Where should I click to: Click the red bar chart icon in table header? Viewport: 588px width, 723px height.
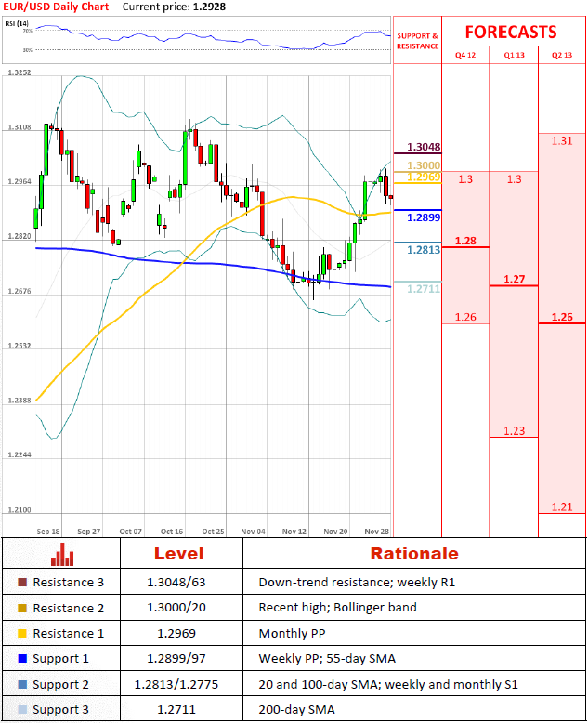62,554
